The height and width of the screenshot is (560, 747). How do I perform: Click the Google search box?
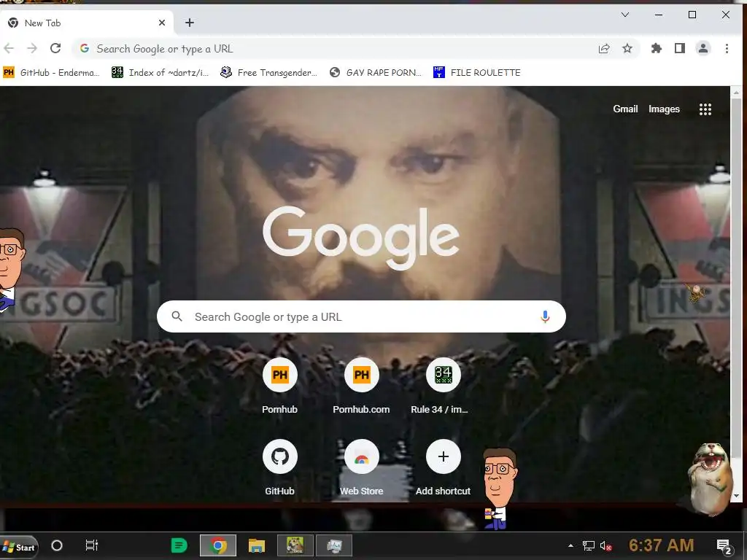[x=361, y=316]
